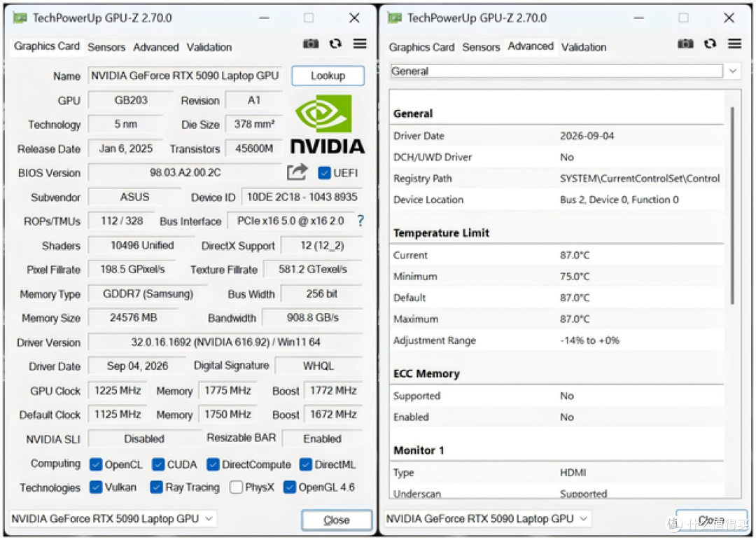Expand the General category dropdown in Advanced tab
The height and width of the screenshot is (540, 756).
(x=733, y=71)
